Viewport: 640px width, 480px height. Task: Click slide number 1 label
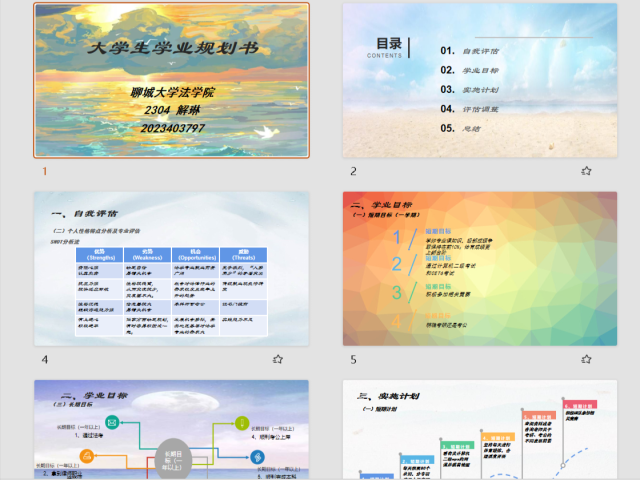[x=44, y=171]
